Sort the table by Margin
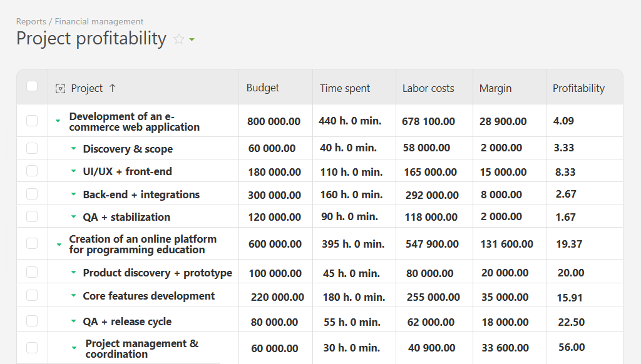Screen dimensions: 641x364 coord(495,88)
